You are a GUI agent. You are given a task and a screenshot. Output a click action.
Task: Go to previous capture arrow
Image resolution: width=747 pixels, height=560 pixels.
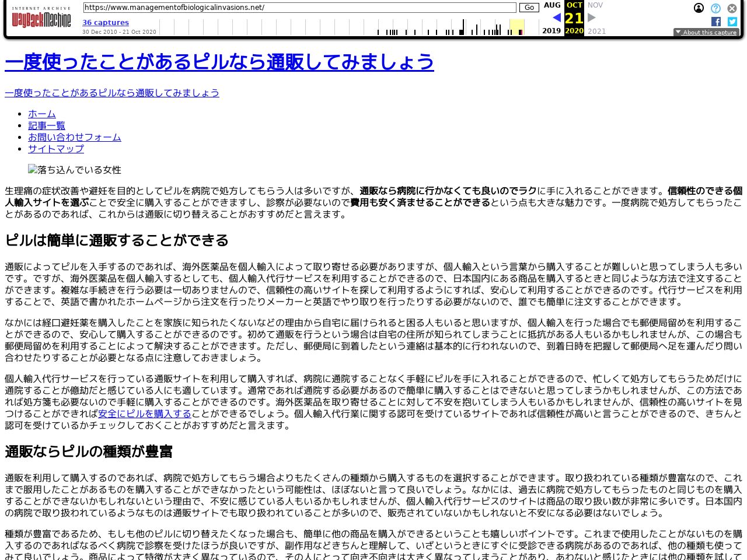(x=556, y=17)
